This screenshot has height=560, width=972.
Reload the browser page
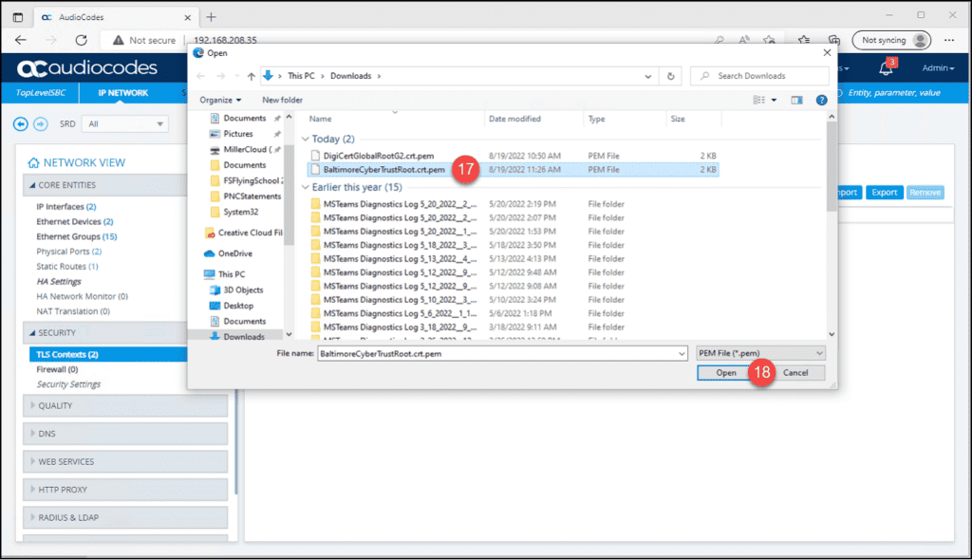click(82, 40)
